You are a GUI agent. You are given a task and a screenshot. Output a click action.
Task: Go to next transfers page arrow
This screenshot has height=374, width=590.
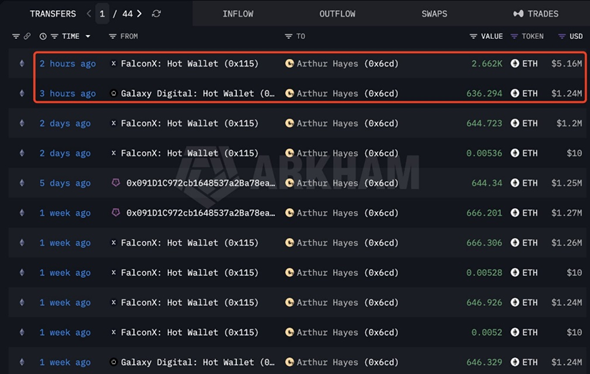[x=140, y=14]
